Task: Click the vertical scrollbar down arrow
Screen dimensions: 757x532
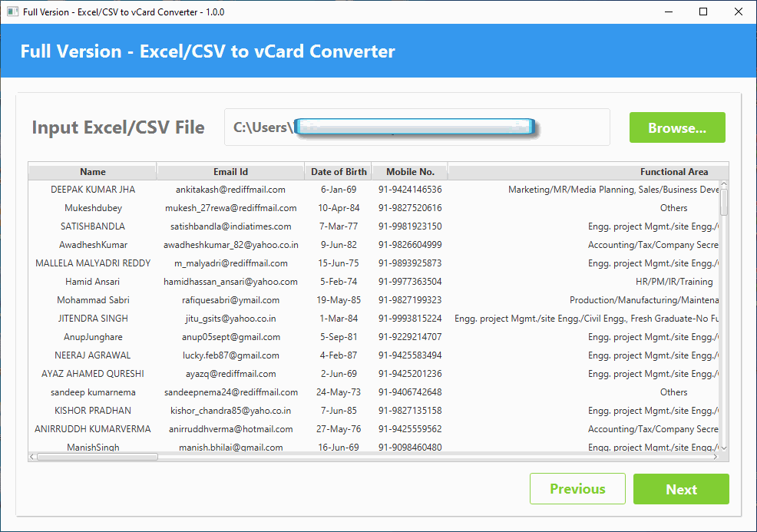Action: pyautogui.click(x=724, y=448)
